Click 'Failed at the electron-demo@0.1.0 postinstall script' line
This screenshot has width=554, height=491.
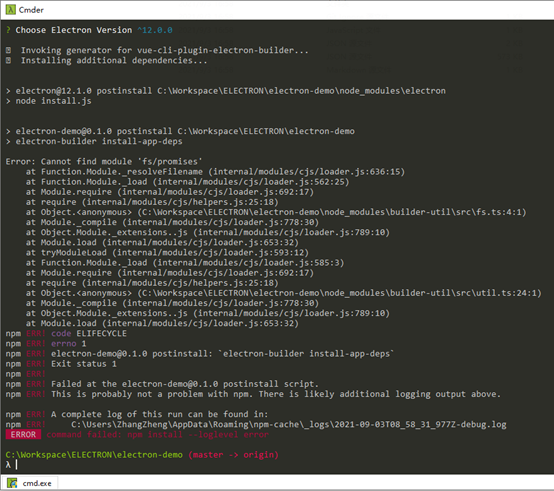(x=162, y=384)
